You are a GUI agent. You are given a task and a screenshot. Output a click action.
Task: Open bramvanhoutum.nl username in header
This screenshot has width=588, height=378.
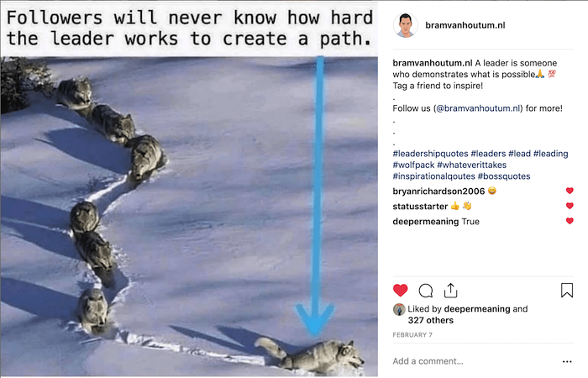[x=465, y=25]
